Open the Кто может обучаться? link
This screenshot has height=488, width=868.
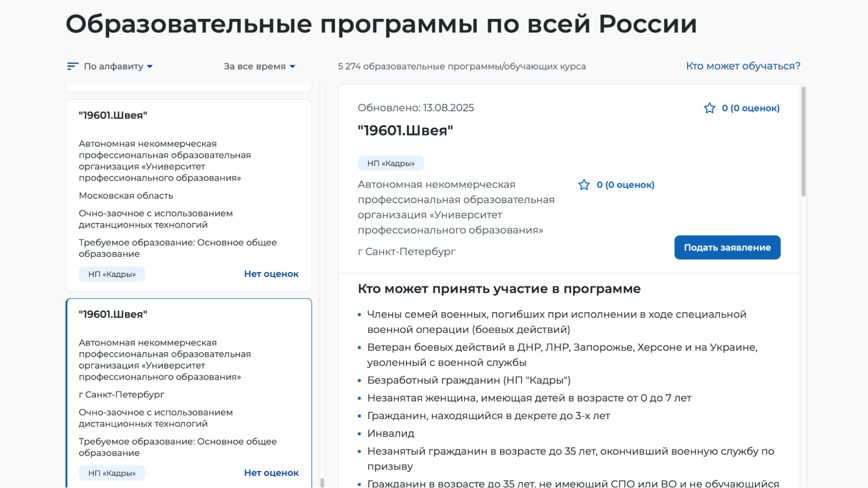pos(743,66)
